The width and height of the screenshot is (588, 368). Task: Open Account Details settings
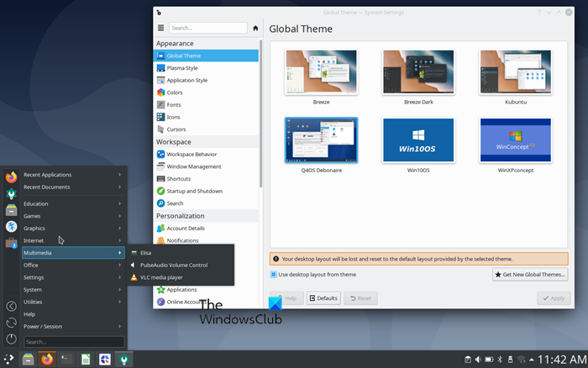206,228
